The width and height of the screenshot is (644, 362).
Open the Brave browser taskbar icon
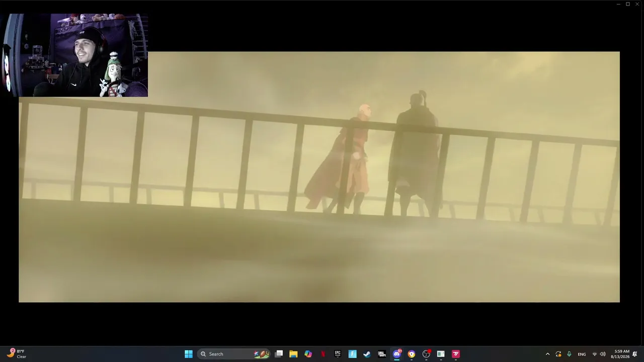point(412,354)
